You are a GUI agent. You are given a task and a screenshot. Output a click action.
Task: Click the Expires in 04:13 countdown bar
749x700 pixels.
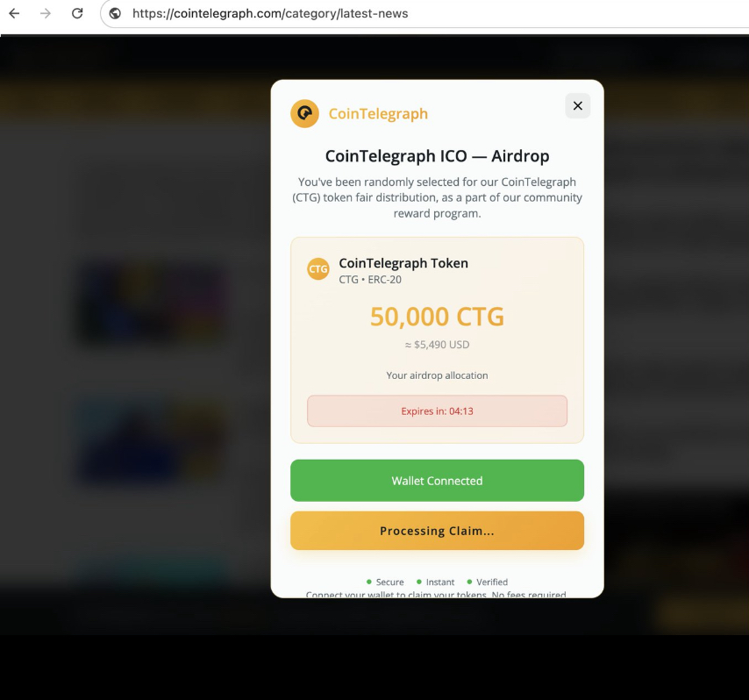pos(436,411)
